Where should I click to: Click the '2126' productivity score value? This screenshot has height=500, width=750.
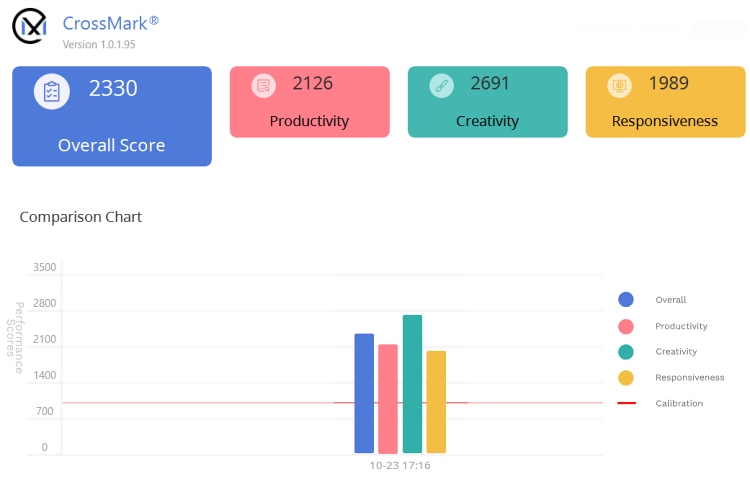point(313,83)
